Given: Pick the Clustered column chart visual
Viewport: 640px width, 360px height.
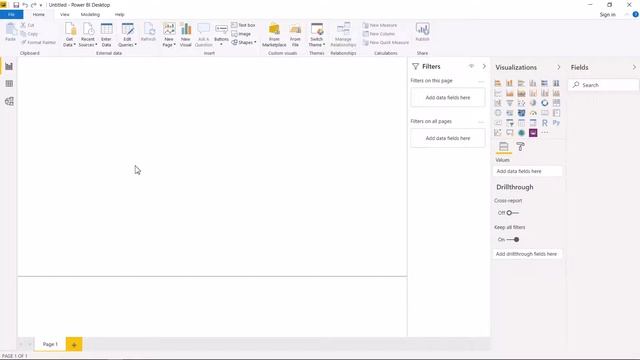Looking at the screenshot, I should (x=533, y=83).
